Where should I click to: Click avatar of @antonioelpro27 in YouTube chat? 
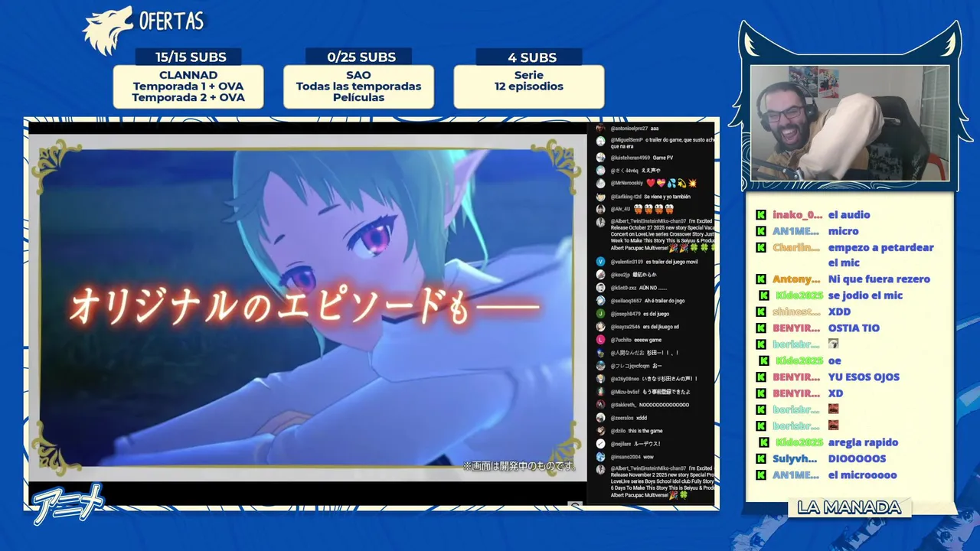point(601,129)
